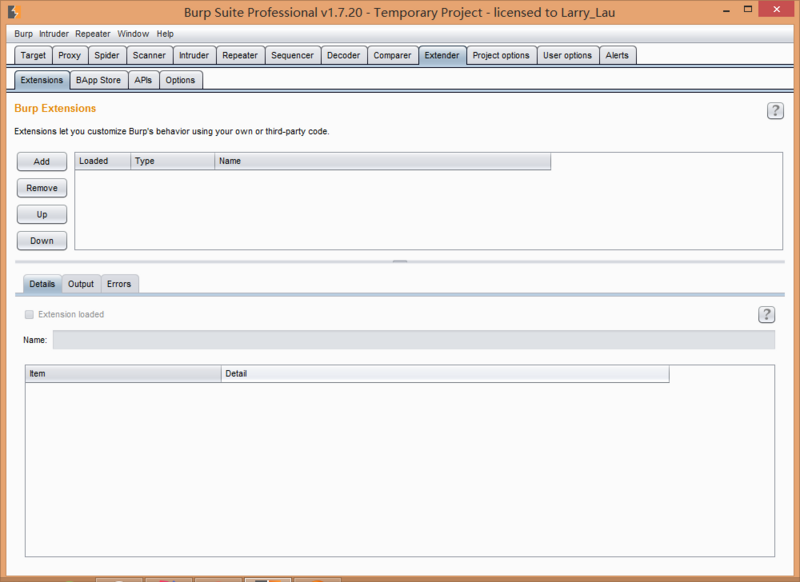
Task: Click the Remove extension button
Action: click(x=42, y=188)
